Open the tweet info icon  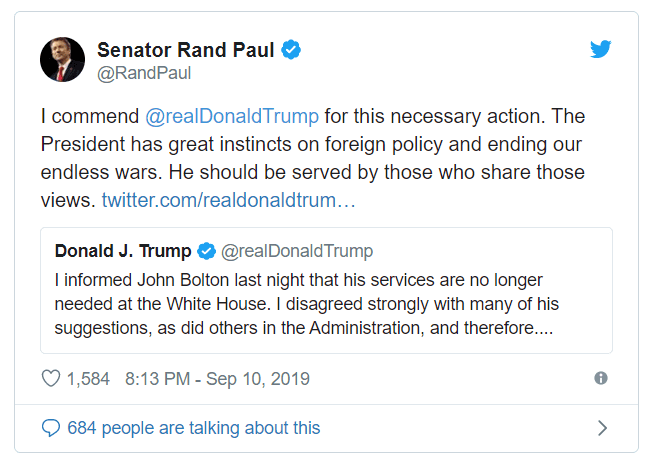[600, 379]
